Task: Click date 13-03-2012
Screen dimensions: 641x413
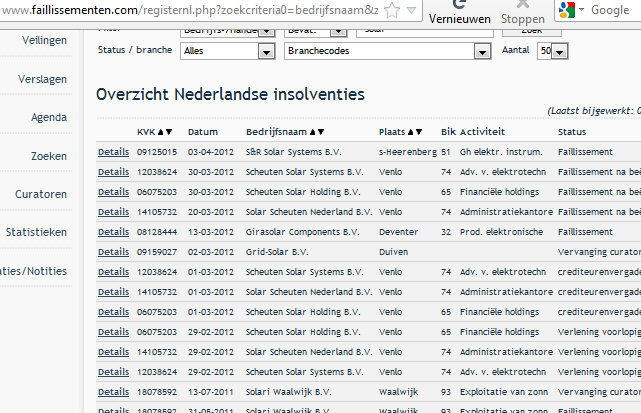Action: coord(211,232)
